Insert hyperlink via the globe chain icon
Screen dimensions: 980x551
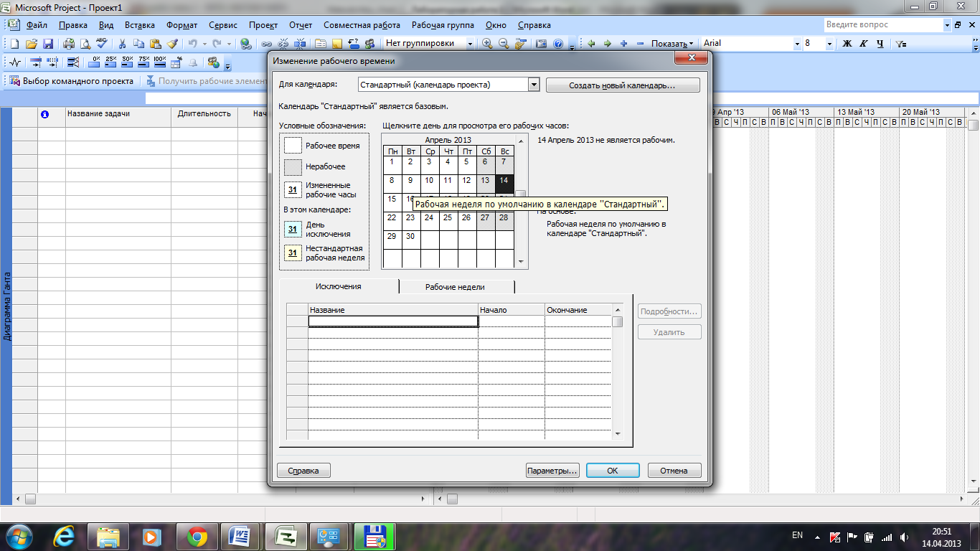pyautogui.click(x=246, y=44)
